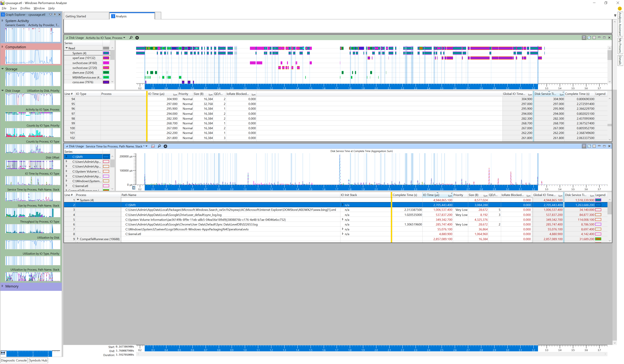Expand the CompatTelRunner.exe (10688) process row

(78, 239)
